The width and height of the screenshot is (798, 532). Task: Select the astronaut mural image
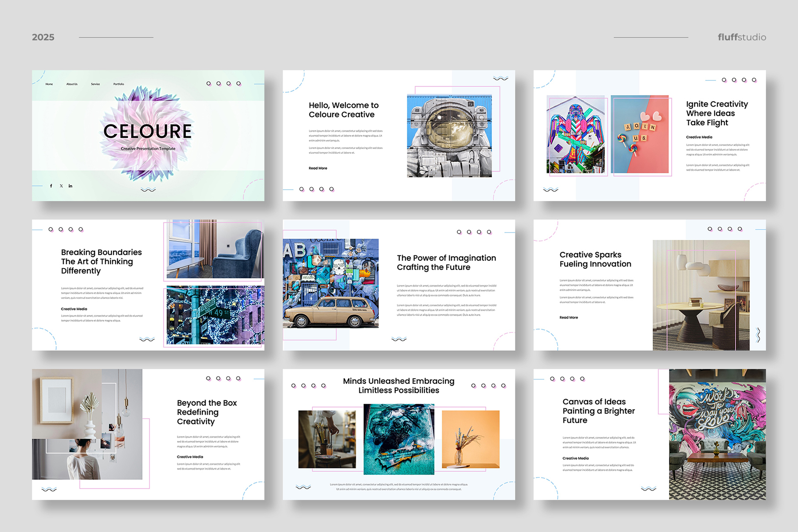click(449, 136)
